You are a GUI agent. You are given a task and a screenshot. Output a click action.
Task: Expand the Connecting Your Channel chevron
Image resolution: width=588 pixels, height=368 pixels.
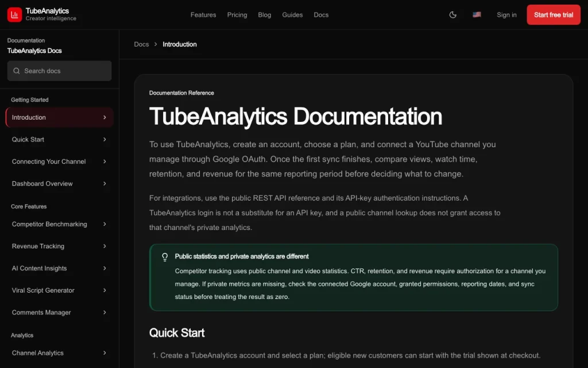[105, 162]
